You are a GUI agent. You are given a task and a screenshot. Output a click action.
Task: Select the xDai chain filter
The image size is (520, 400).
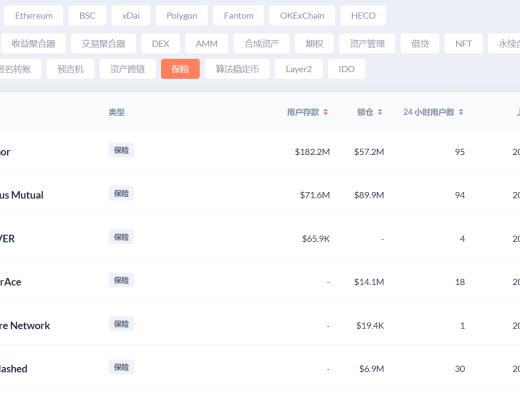click(131, 16)
